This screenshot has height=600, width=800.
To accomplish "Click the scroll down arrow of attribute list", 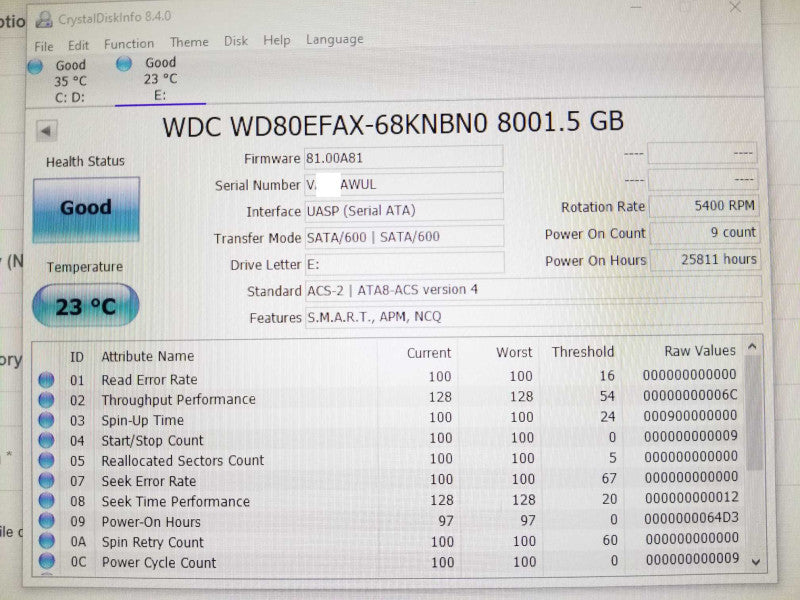I will [x=756, y=562].
